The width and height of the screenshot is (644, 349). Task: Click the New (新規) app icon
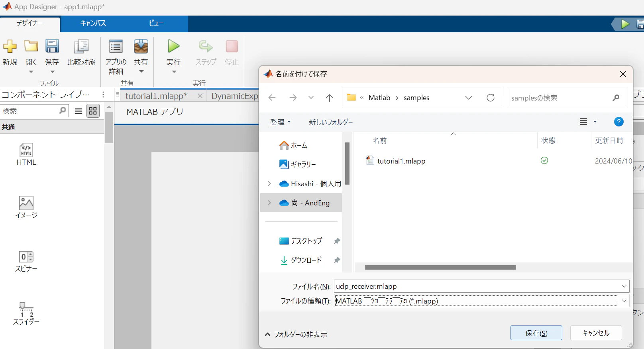10,46
